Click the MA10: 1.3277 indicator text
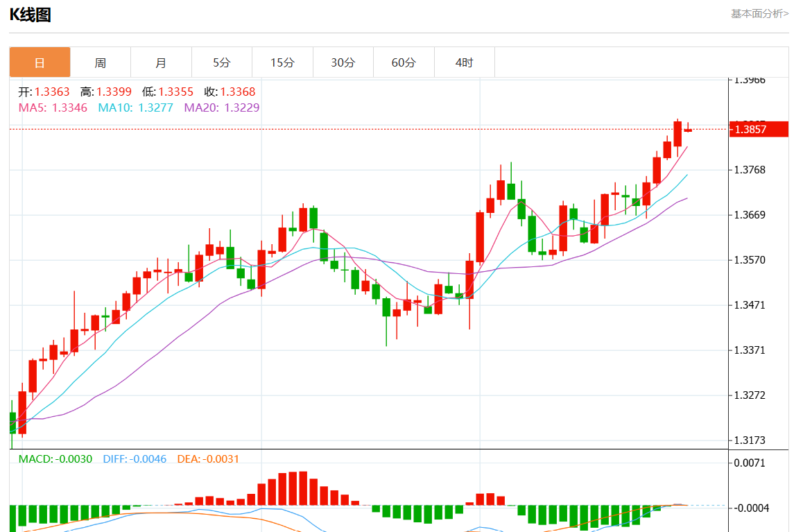The image size is (803, 532). click(x=136, y=108)
